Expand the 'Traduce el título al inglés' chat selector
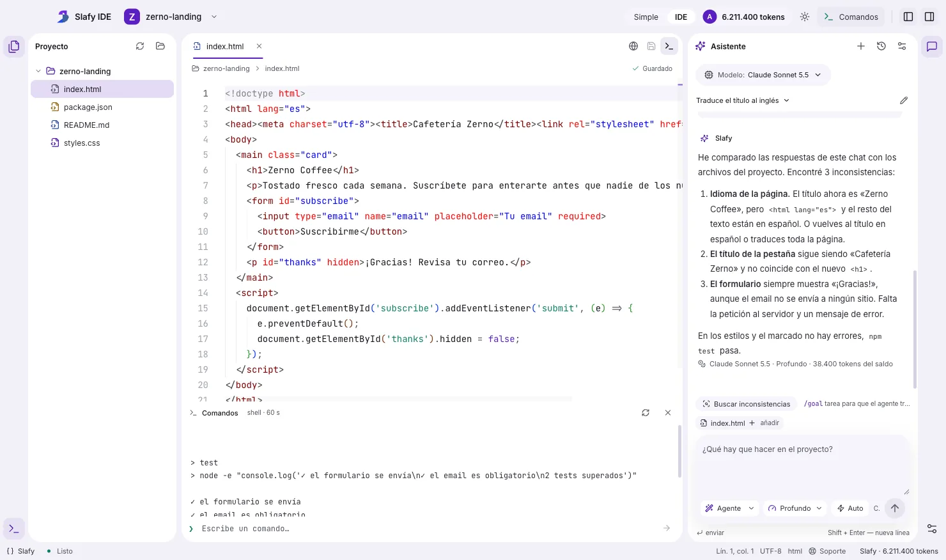Image resolution: width=946 pixels, height=560 pixels. (x=743, y=100)
